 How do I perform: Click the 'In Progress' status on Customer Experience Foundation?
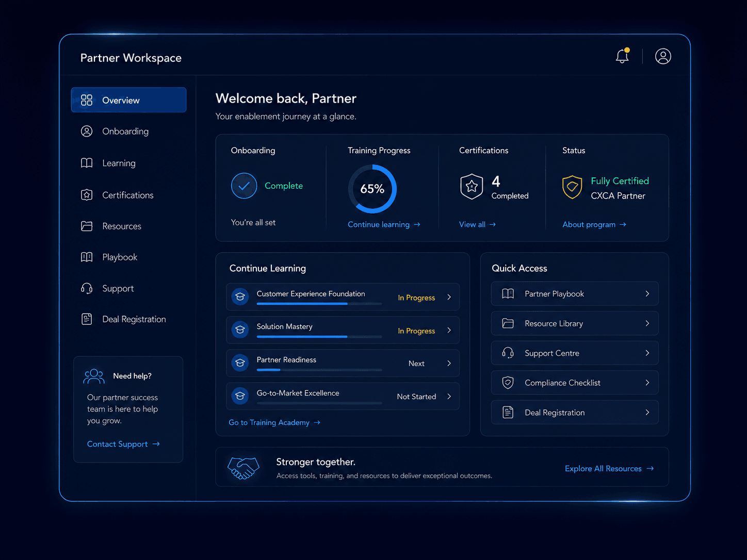tap(416, 298)
